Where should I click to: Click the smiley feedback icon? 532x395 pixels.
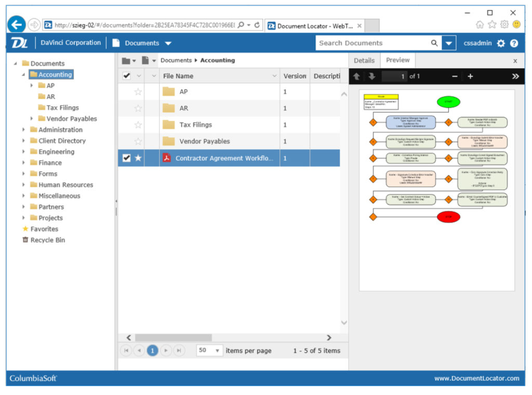coord(516,24)
